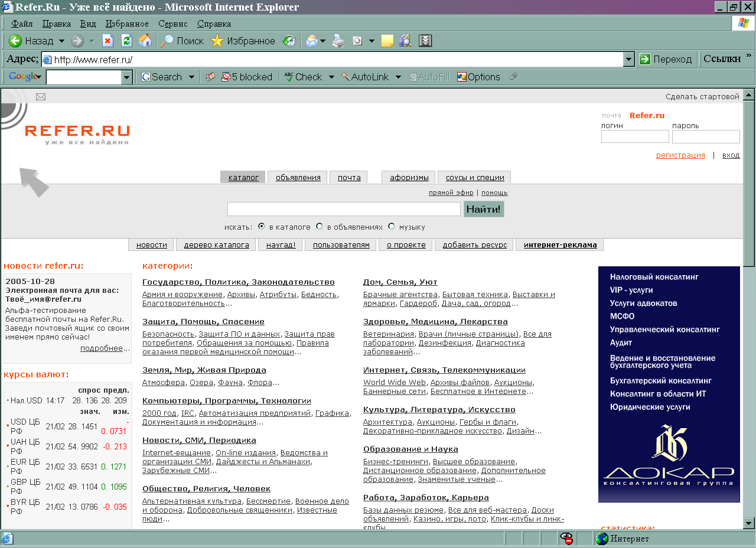Open the Правка menu
756x548 pixels.
click(x=57, y=24)
